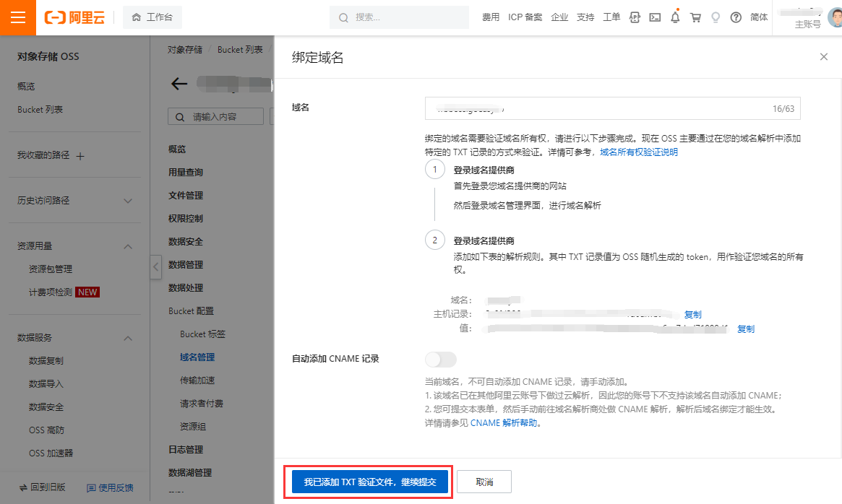Click the 域名 input field
842x504 pixels.
(x=593, y=109)
